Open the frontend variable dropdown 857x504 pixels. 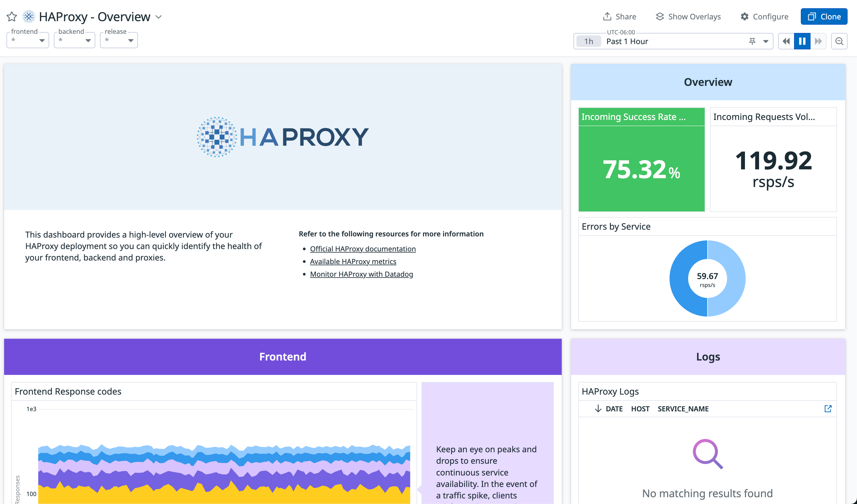(28, 40)
